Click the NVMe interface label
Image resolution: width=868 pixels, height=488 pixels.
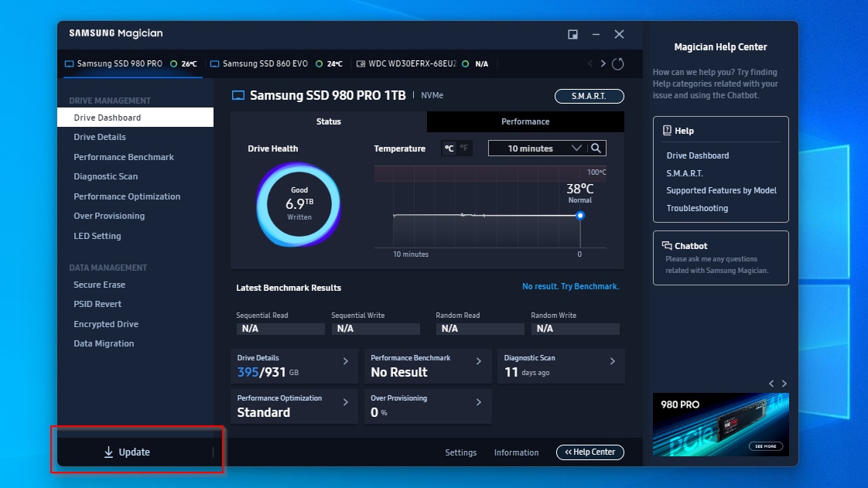[432, 95]
